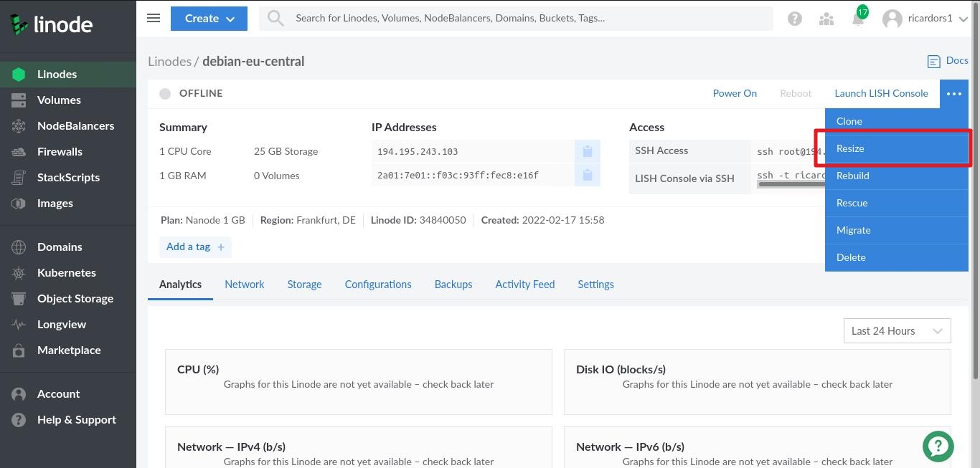Open StackScripts in the sidebar
Viewport: 980px width, 468px height.
(x=68, y=178)
